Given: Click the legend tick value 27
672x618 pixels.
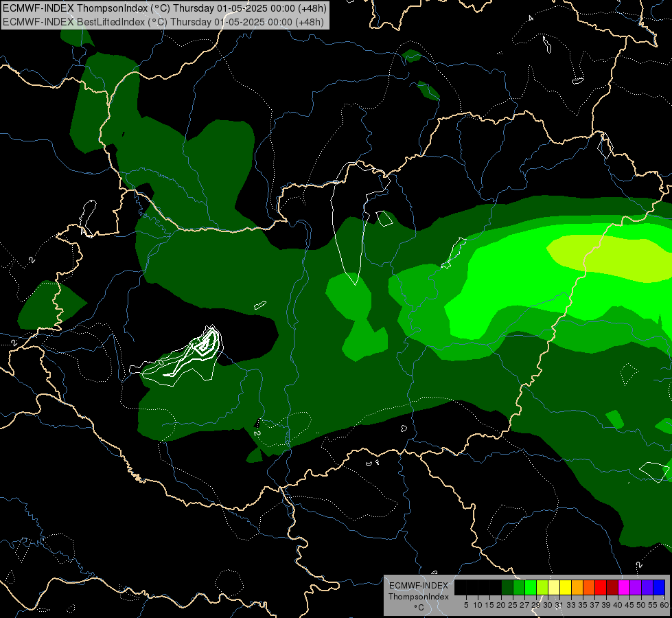Looking at the screenshot, I should (524, 605).
